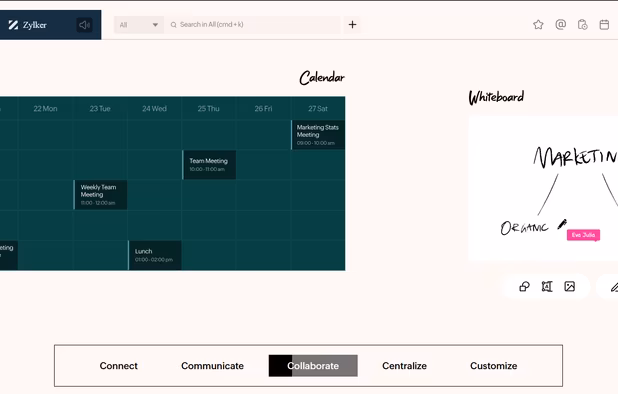Viewport: 618px width, 394px height.
Task: Switch to the Connect tab
Action: click(119, 366)
